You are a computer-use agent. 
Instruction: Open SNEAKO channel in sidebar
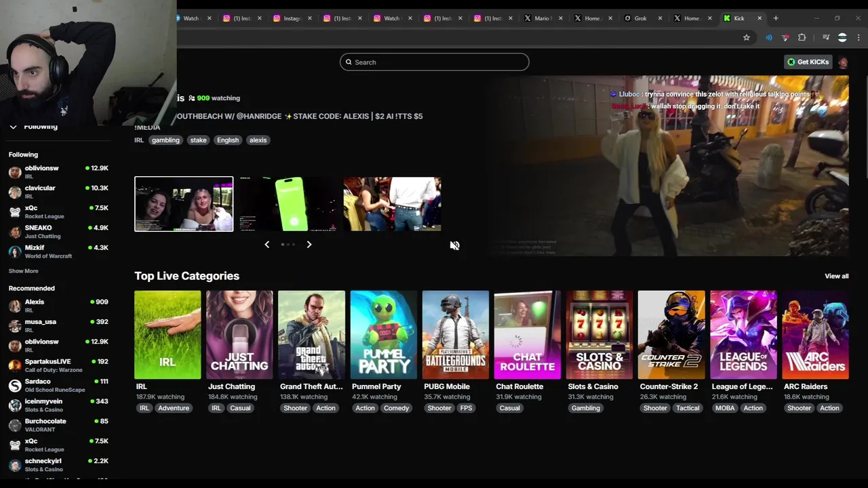click(x=58, y=232)
